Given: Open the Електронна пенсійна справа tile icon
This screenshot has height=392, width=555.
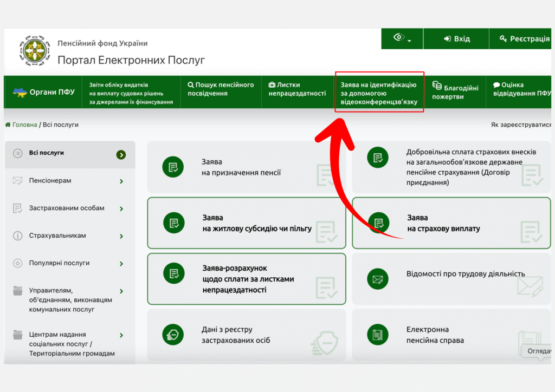Looking at the screenshot, I should click(x=378, y=335).
